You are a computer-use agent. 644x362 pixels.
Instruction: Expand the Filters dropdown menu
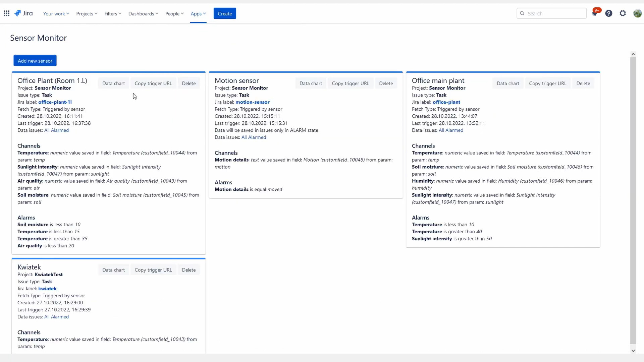point(113,14)
